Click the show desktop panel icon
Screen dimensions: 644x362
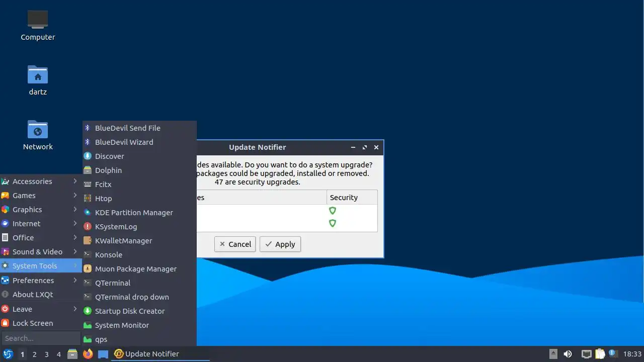pos(103,354)
